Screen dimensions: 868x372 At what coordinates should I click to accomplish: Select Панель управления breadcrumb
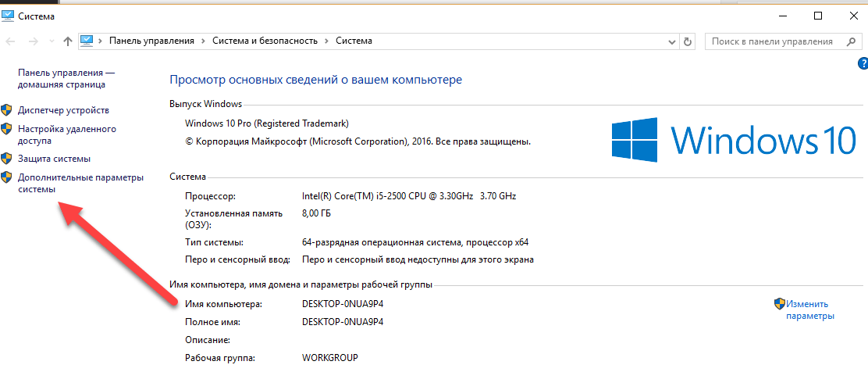(x=151, y=41)
